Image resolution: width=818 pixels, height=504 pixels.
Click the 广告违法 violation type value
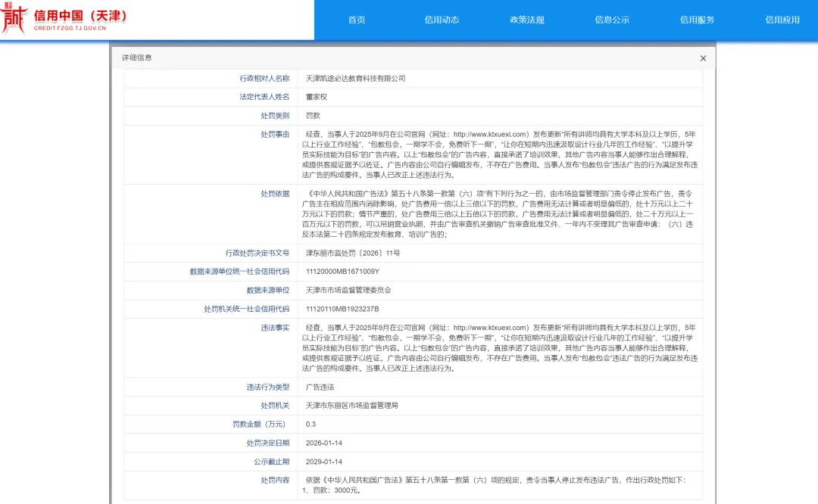coord(320,387)
